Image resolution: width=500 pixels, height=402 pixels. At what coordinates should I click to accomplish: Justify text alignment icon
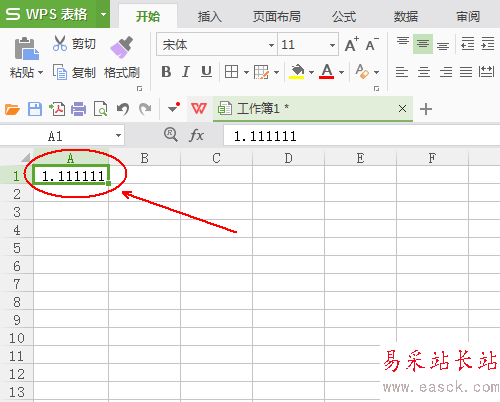click(x=466, y=72)
